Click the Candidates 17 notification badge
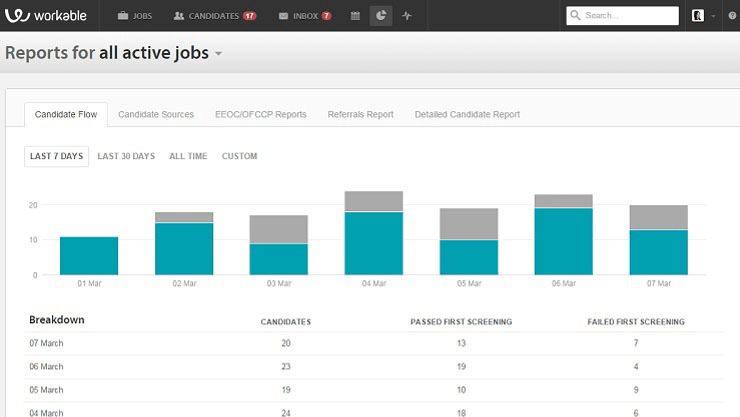This screenshot has width=740, height=417. 249,16
